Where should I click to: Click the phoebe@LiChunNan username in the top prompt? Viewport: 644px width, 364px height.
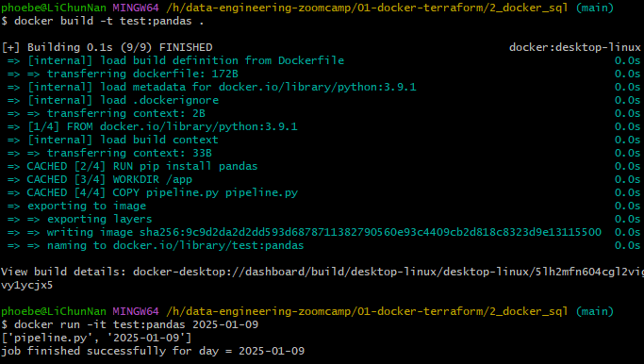54,8
